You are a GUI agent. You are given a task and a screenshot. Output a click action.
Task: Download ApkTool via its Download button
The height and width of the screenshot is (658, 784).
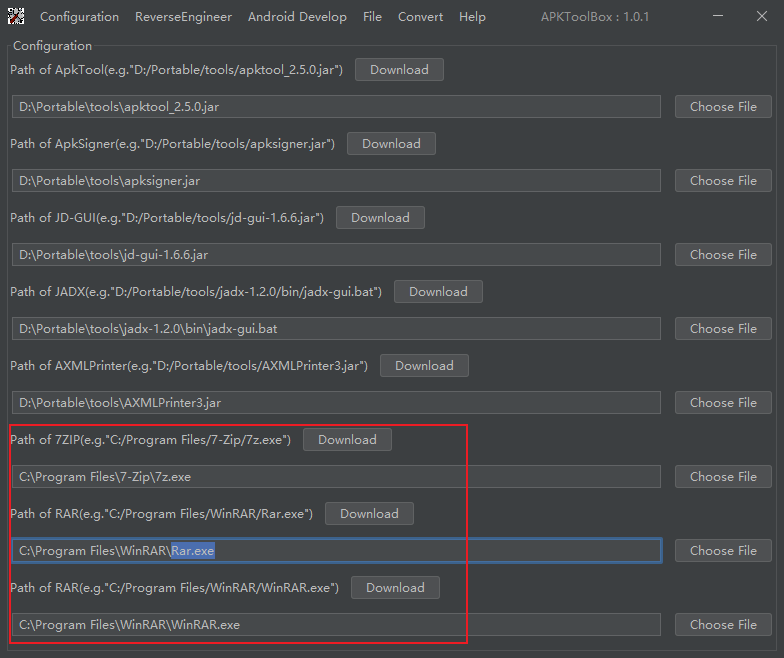(399, 70)
